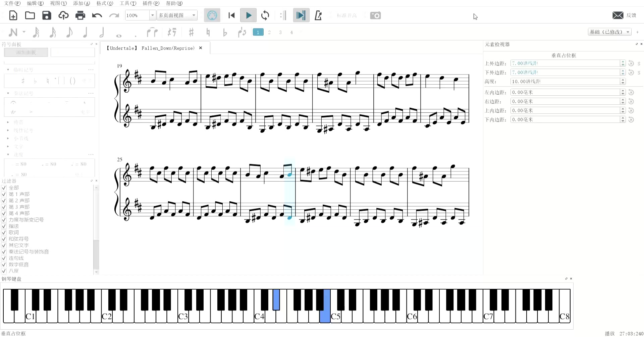Collapse the 临时记号 palette section
Viewport: 644px width, 337px height.
click(x=8, y=70)
